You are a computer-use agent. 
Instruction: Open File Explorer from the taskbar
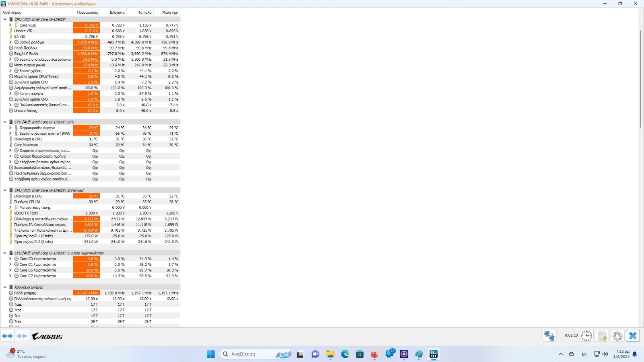click(x=330, y=354)
